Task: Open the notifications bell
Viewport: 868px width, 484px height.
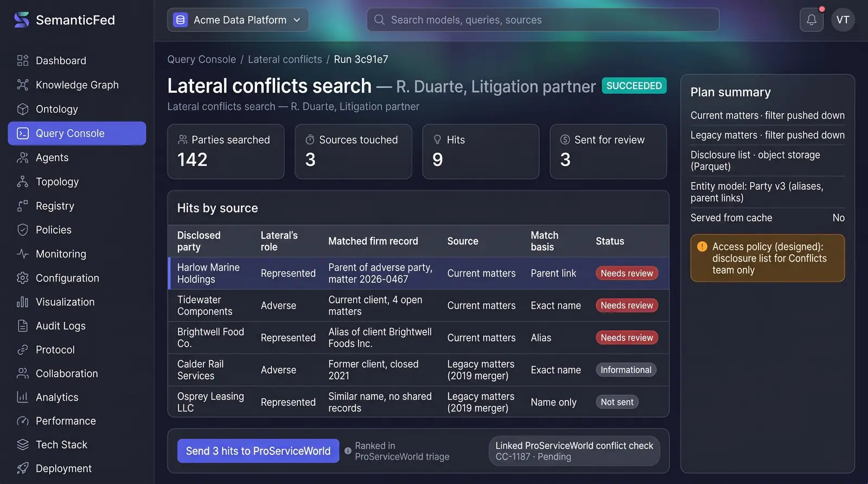Action: click(812, 20)
